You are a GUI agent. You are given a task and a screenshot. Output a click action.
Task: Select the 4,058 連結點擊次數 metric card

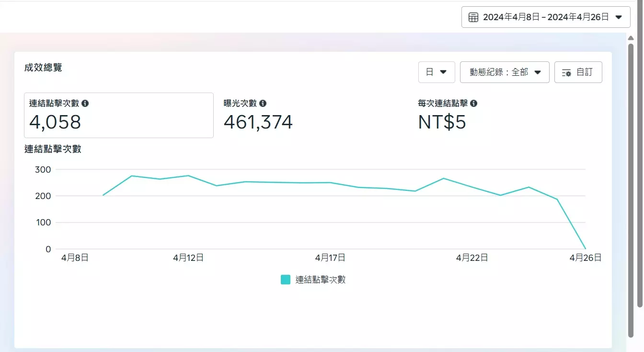pyautogui.click(x=118, y=115)
